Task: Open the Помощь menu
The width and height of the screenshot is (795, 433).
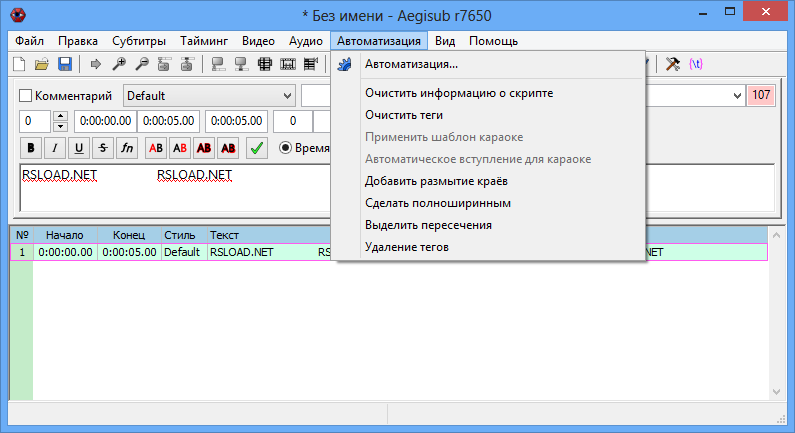Action: point(493,41)
